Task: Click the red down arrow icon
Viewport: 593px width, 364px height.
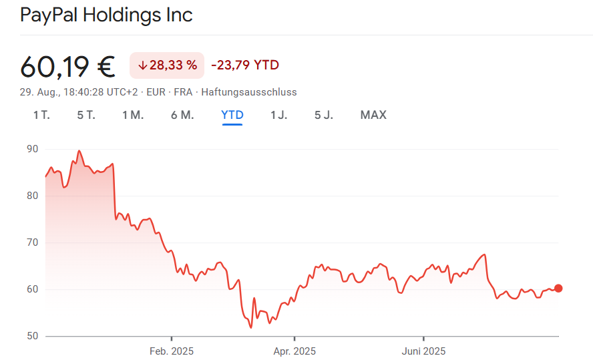Action: pos(142,65)
